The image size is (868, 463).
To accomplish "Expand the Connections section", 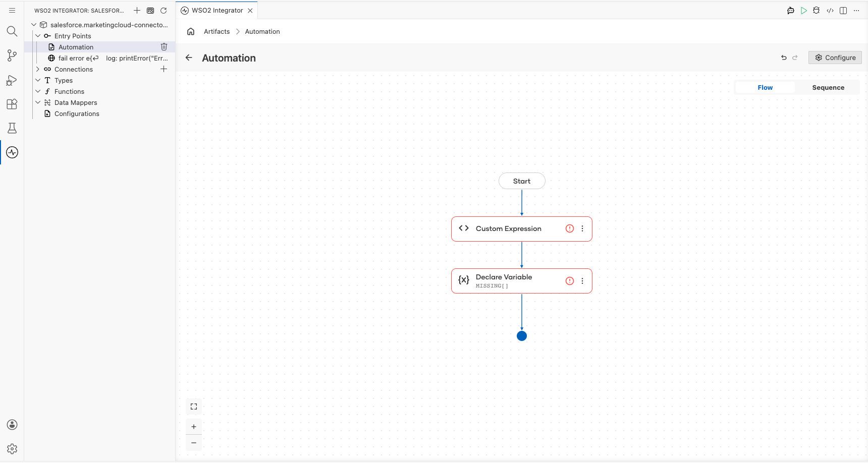I will (38, 69).
